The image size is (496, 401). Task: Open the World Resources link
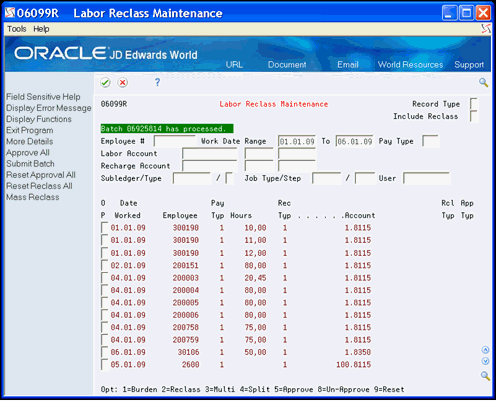[410, 64]
